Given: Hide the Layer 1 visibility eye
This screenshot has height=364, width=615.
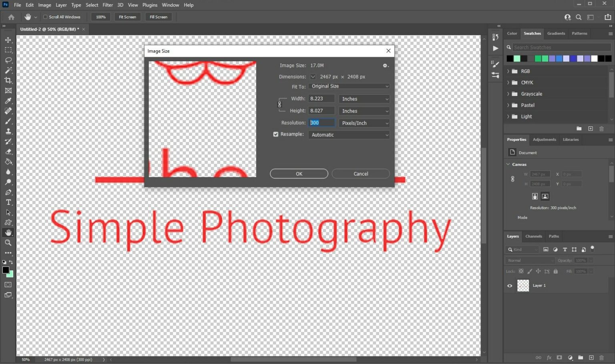Looking at the screenshot, I should [509, 285].
